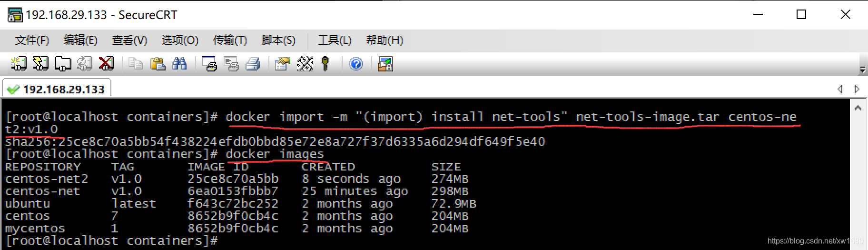Image resolution: width=868 pixels, height=250 pixels.
Task: Click the Auto Print printer icon
Action: click(x=253, y=63)
